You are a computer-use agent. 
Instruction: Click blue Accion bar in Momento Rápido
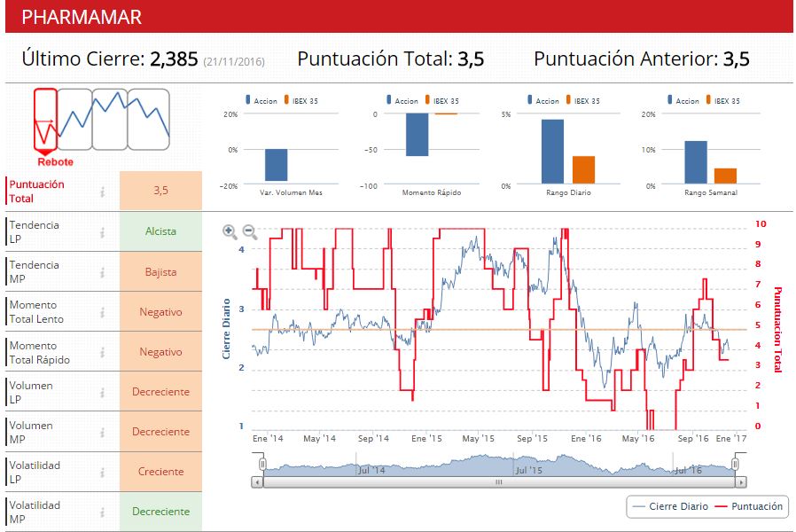(x=417, y=135)
